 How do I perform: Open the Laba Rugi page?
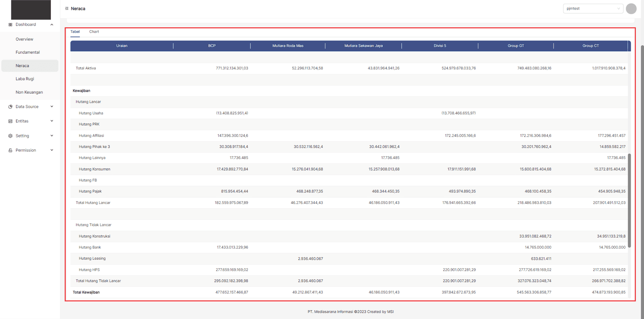point(25,79)
